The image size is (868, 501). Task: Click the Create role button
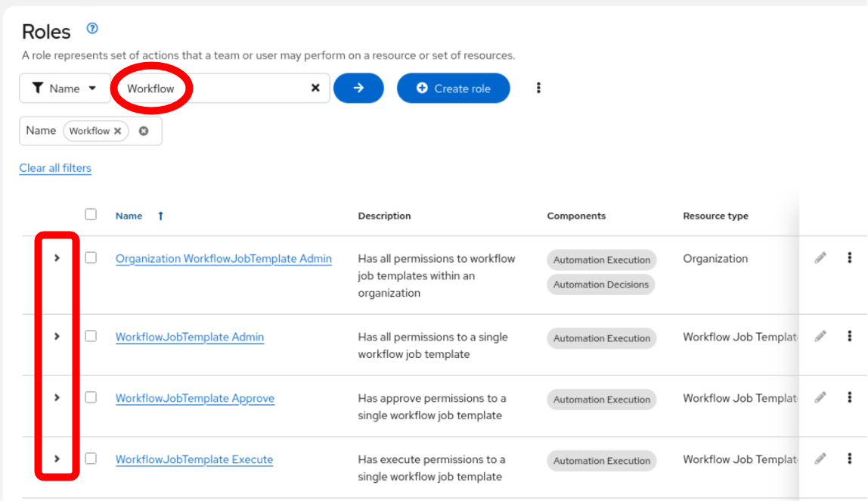[454, 88]
